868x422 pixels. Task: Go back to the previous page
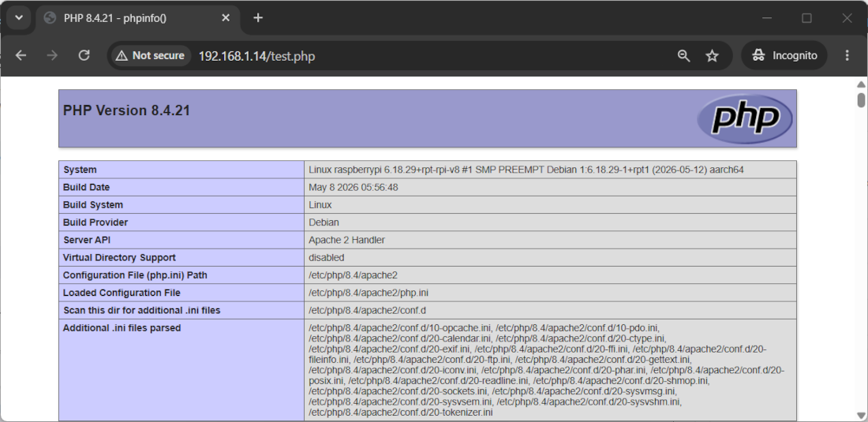coord(21,55)
